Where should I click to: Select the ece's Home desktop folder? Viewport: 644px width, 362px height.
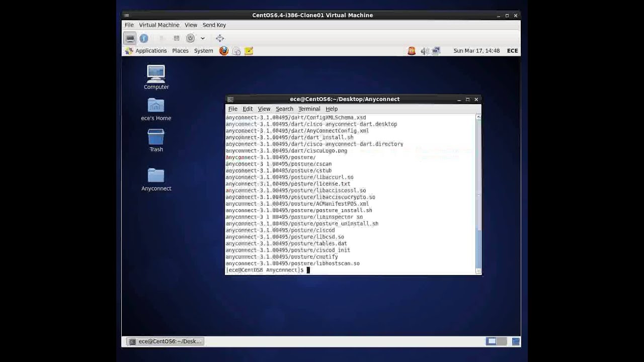[156, 109]
